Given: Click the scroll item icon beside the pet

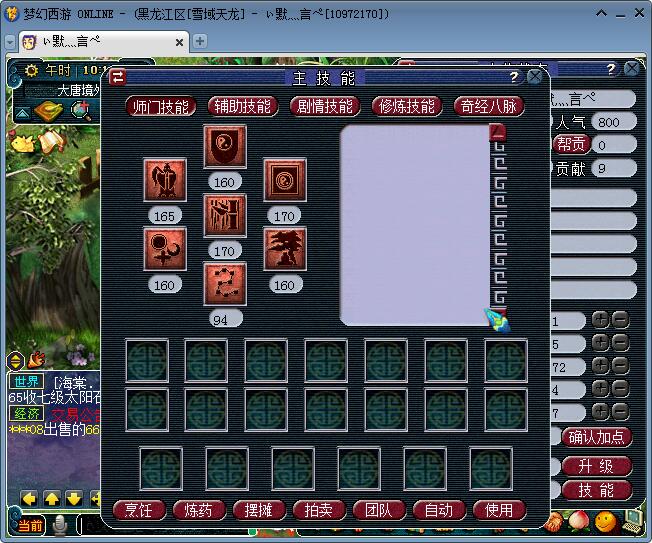Looking at the screenshot, I should point(50,141).
